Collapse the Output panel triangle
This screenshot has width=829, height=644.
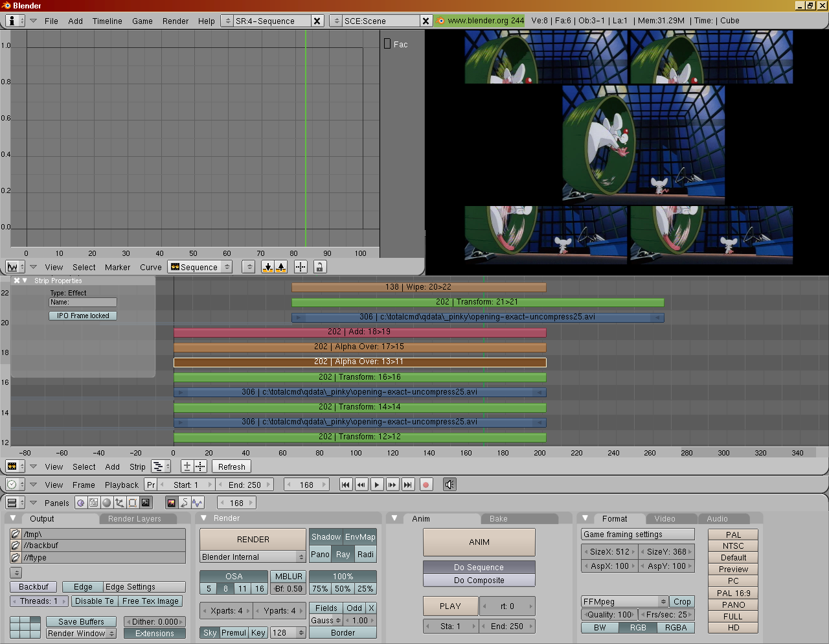[x=13, y=518]
